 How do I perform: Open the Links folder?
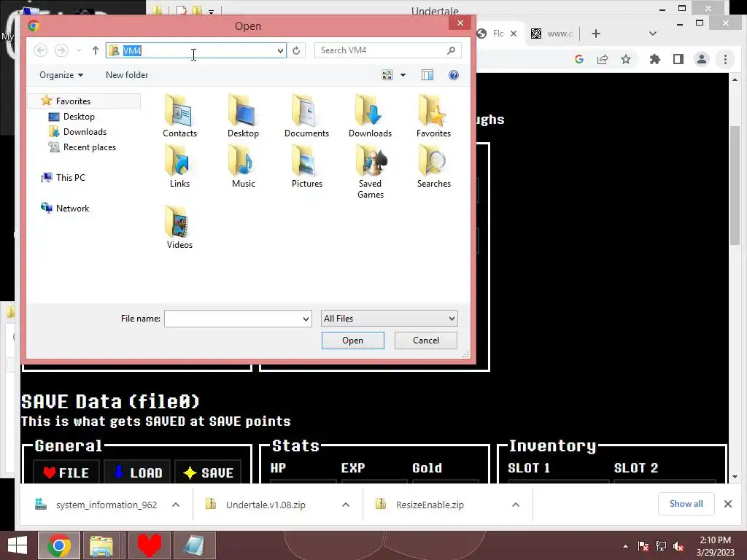pos(179,166)
